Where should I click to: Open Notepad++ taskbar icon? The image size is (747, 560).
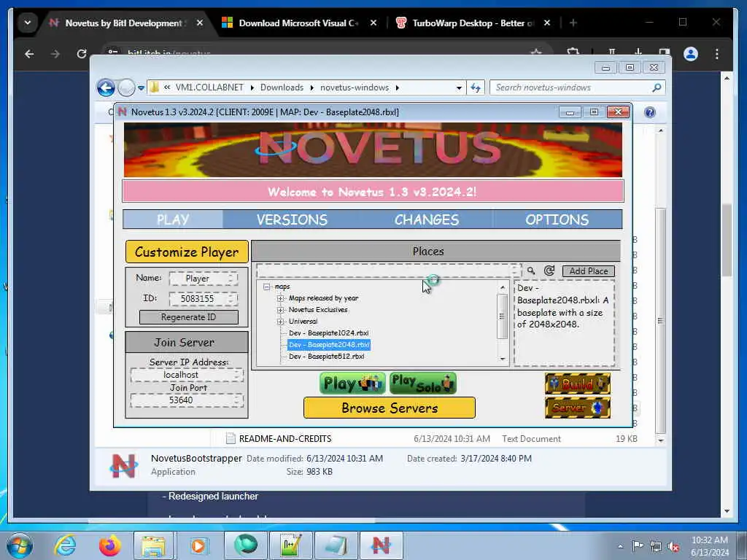click(x=290, y=545)
